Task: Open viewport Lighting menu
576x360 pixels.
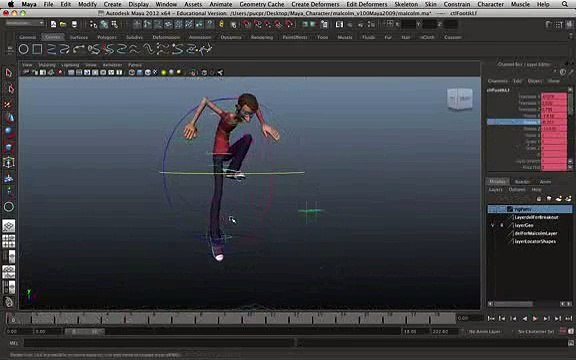Action: 70,65
